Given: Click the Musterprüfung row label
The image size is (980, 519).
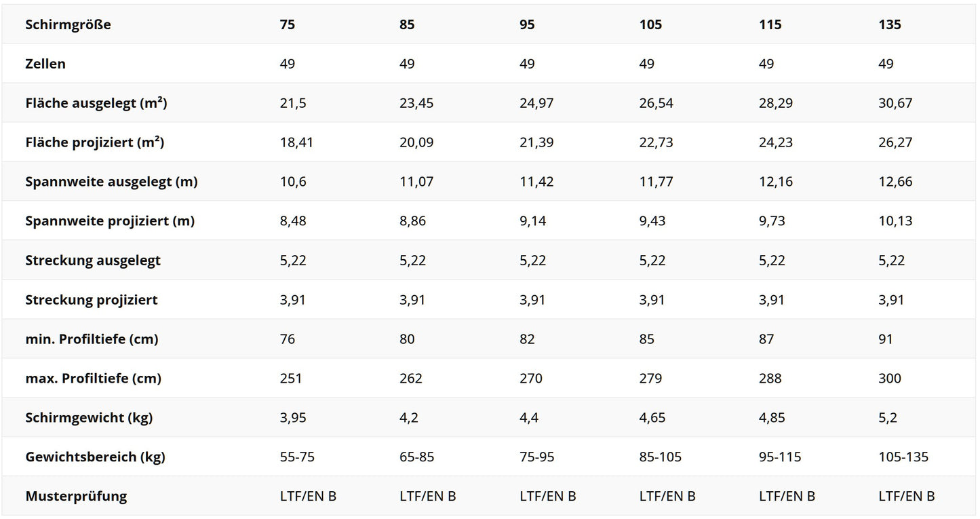Looking at the screenshot, I should pyautogui.click(x=76, y=497).
